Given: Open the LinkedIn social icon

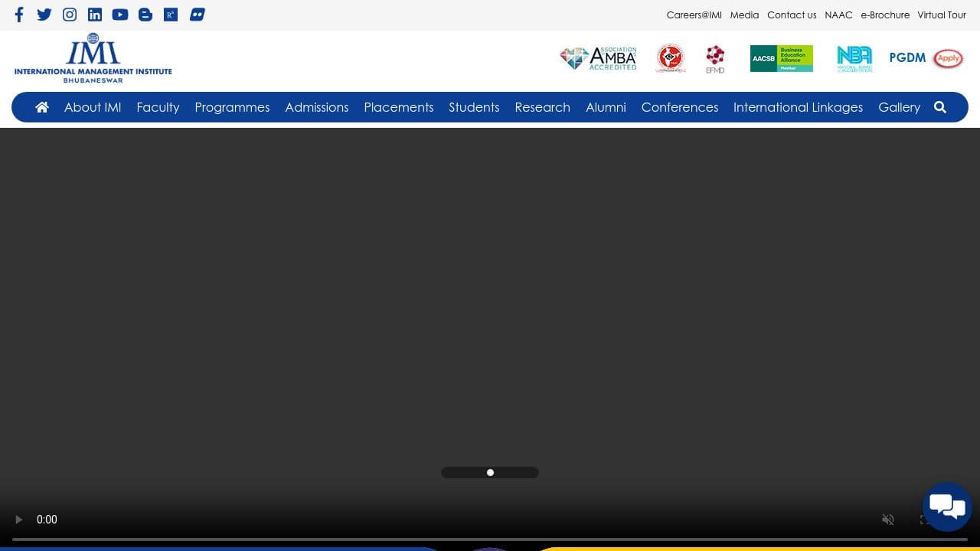Looking at the screenshot, I should pyautogui.click(x=95, y=15).
